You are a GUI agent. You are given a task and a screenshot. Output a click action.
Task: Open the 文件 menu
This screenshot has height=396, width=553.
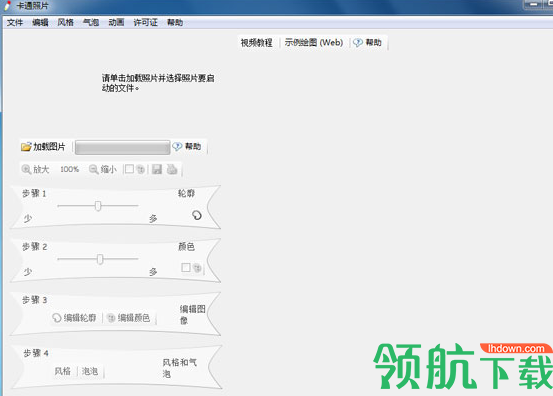[x=15, y=23]
